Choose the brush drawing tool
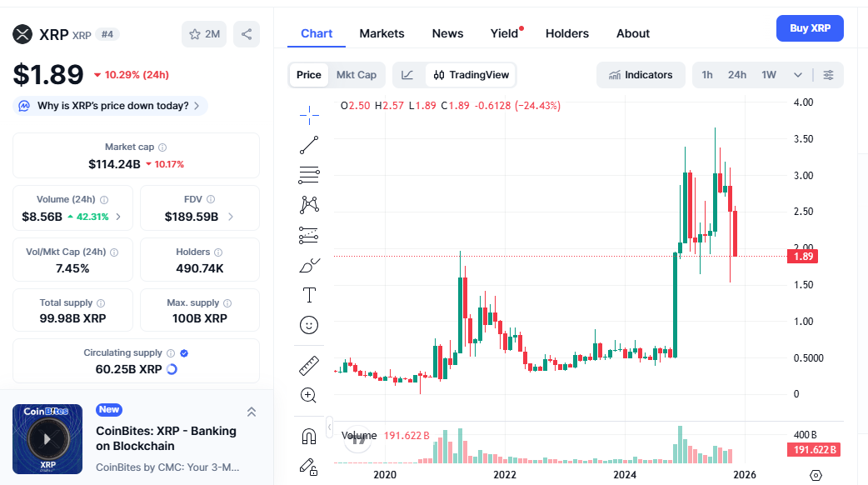Screen dimensions: 868x485 pos(309,266)
